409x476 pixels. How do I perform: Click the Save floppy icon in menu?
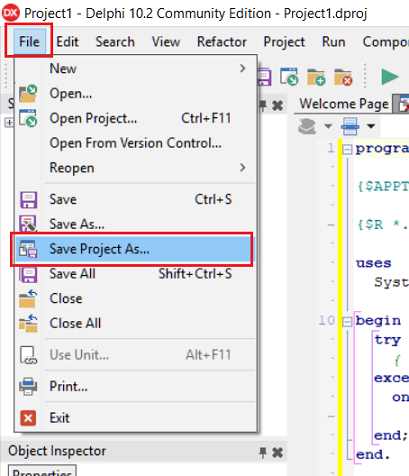28,200
